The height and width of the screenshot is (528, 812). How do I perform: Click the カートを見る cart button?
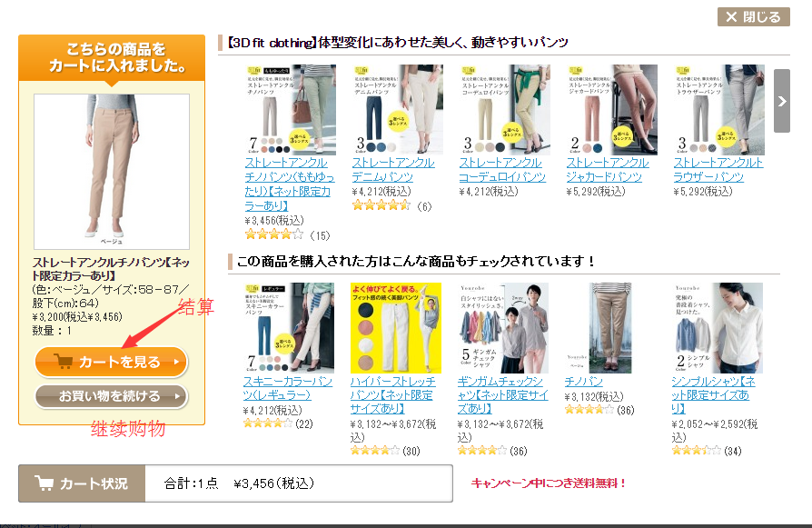[x=111, y=362]
